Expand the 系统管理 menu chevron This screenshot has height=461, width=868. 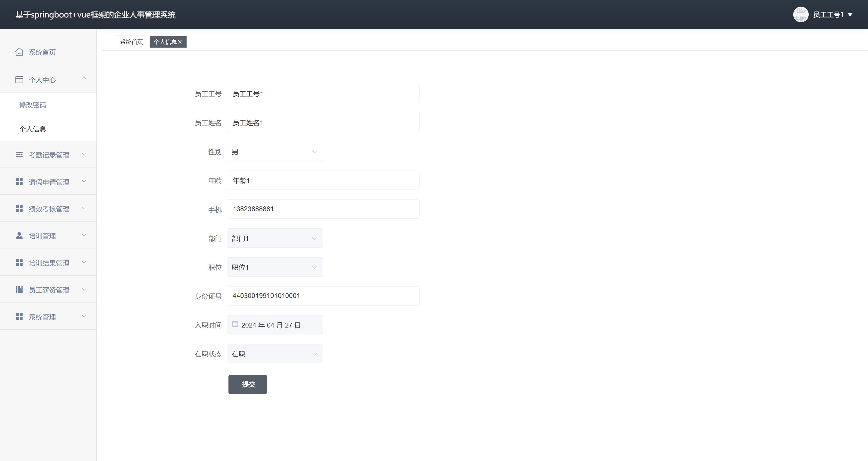(84, 316)
